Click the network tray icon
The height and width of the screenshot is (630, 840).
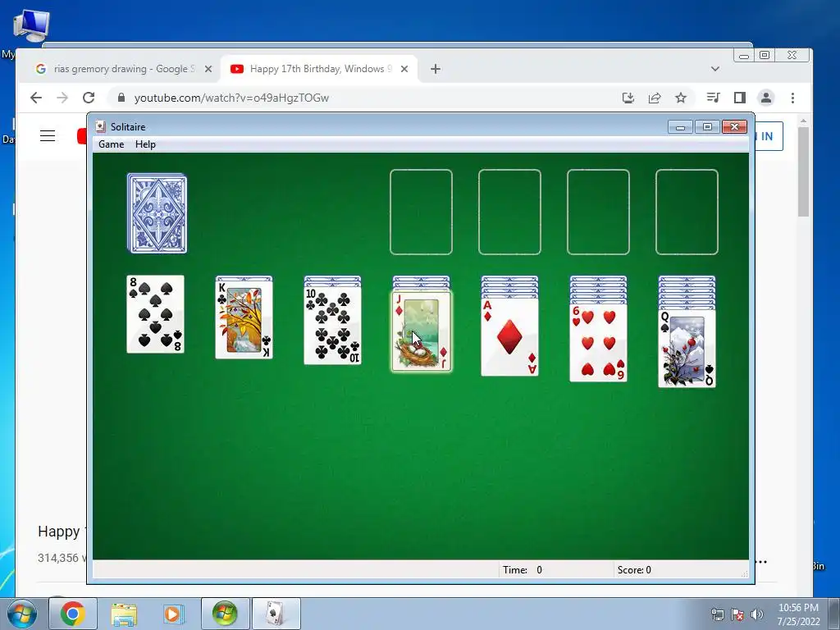[717, 614]
